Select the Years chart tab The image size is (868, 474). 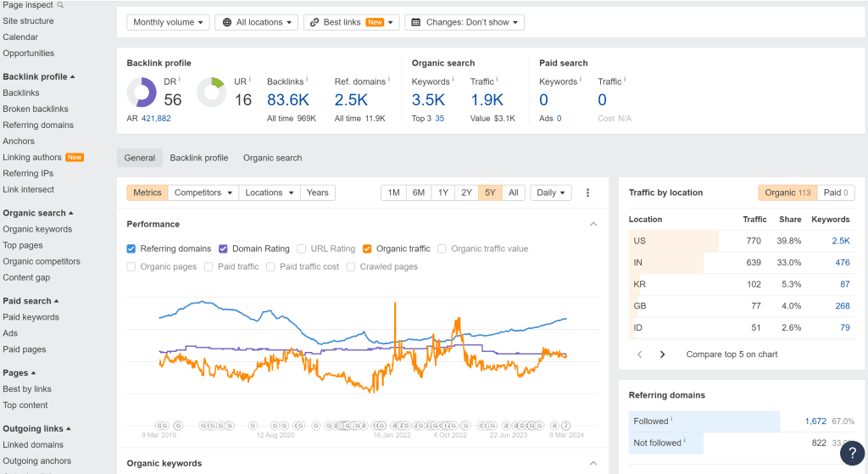tap(318, 192)
